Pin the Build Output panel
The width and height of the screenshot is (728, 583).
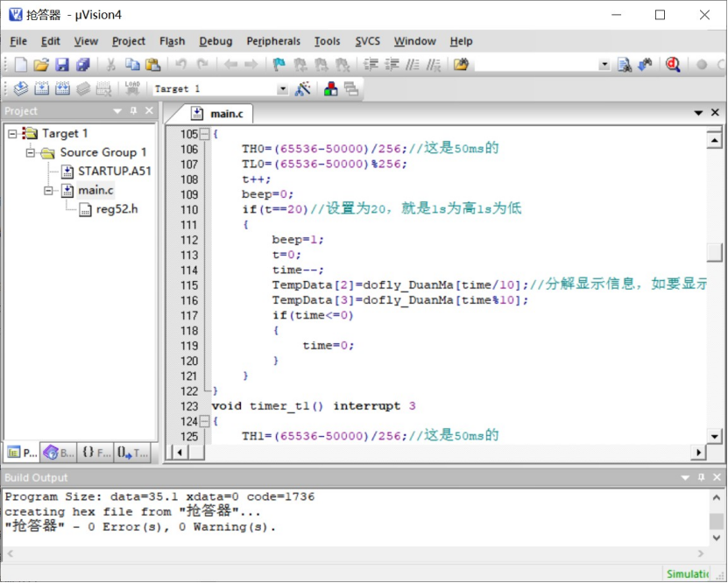click(701, 477)
